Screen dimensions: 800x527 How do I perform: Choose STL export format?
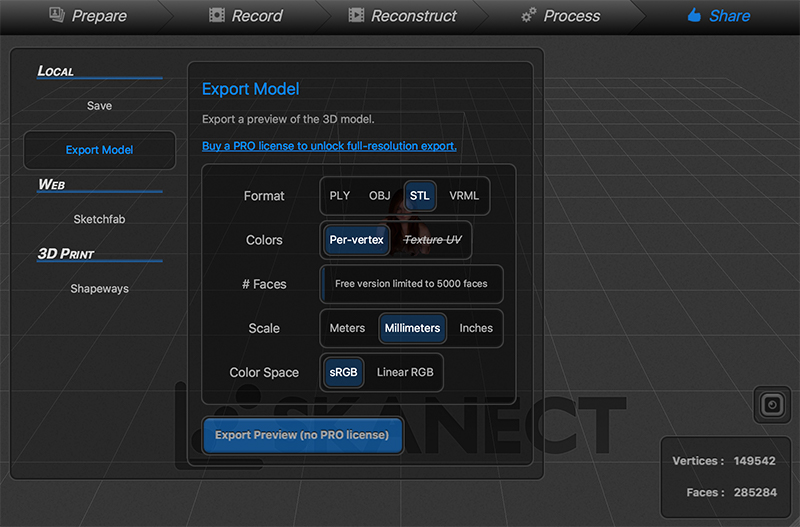420,196
